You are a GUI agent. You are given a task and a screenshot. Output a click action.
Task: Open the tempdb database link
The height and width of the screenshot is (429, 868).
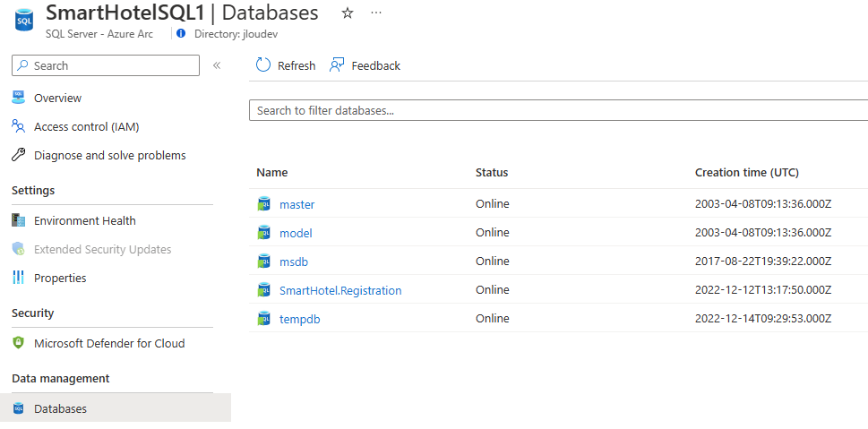299,320
